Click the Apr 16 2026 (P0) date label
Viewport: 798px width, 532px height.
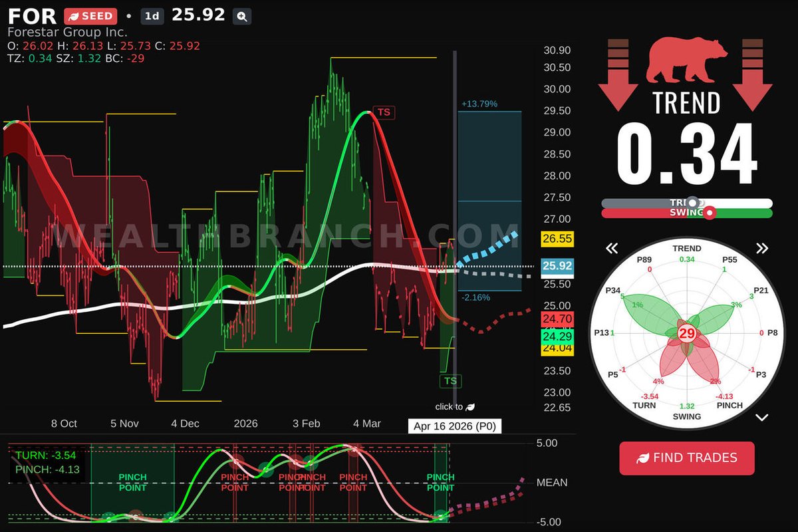(x=455, y=426)
